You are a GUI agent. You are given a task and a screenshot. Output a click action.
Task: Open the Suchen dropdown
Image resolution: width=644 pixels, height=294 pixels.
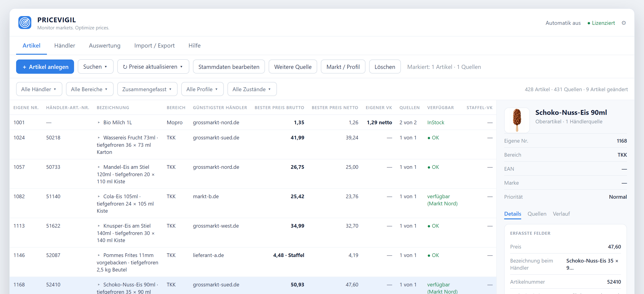coord(95,67)
